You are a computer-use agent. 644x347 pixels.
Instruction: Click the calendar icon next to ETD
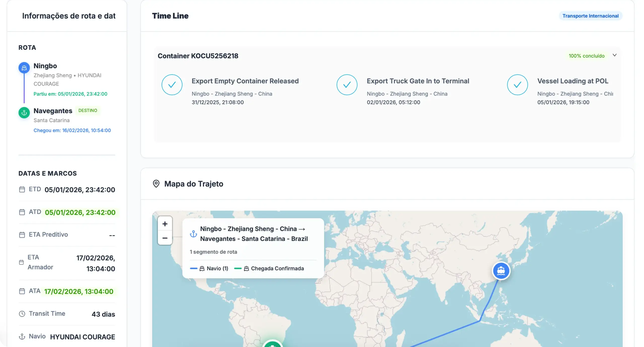coord(22,189)
